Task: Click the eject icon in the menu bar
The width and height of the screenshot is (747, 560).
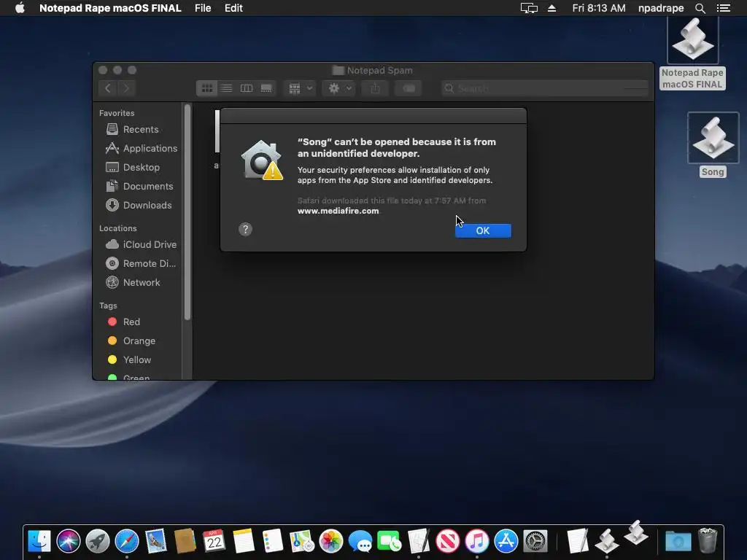Action: pyautogui.click(x=551, y=8)
